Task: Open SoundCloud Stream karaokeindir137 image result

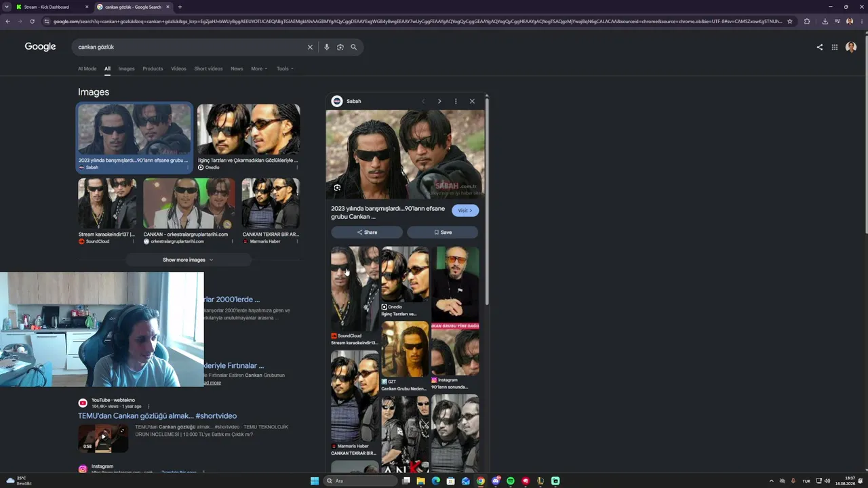Action: (x=106, y=203)
